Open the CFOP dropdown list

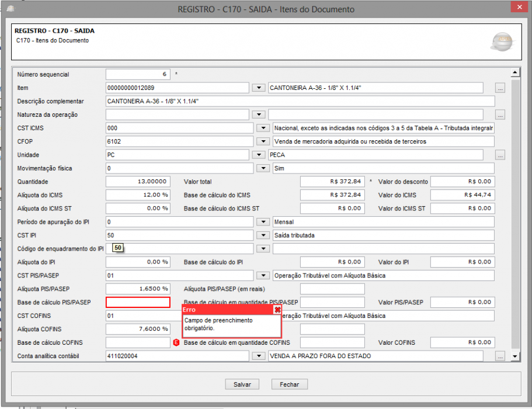click(263, 141)
